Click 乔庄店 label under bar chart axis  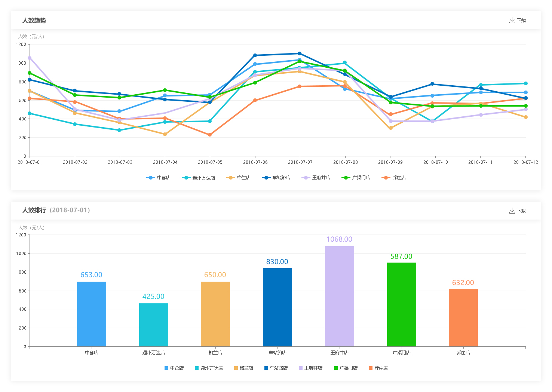coord(463,353)
